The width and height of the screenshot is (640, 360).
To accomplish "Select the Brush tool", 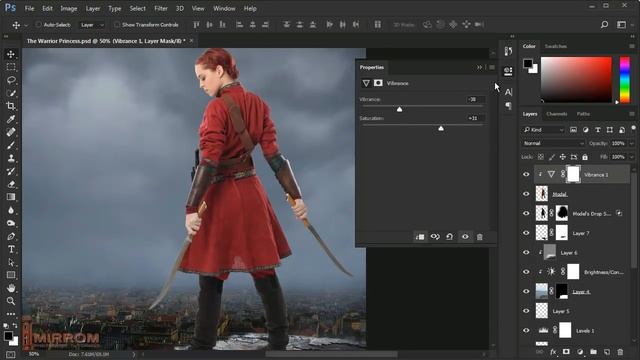I will tap(11, 145).
